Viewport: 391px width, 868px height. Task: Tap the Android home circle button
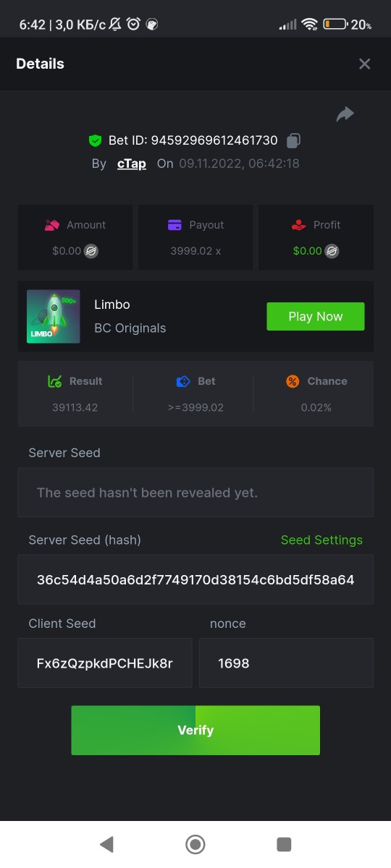click(195, 844)
